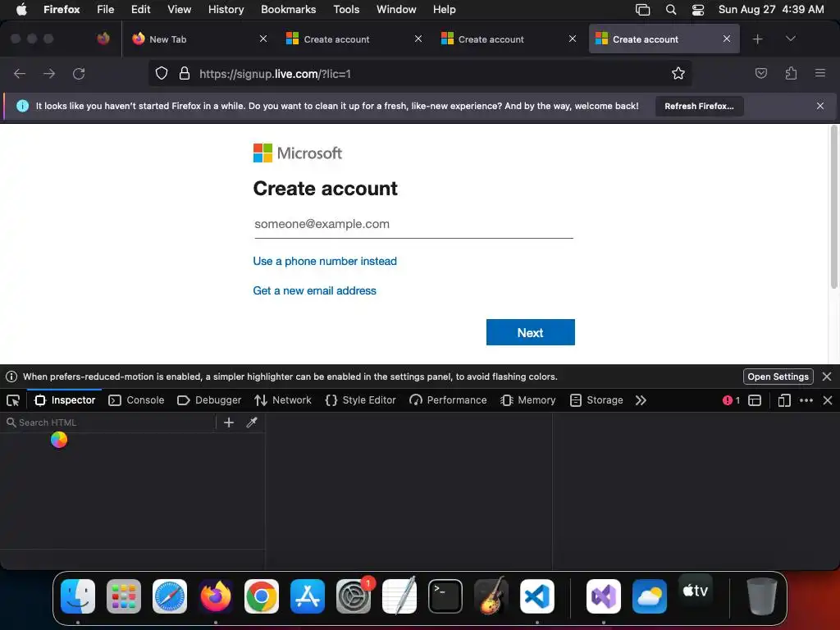
Task: Open the Trash from the dock
Action: click(761, 596)
